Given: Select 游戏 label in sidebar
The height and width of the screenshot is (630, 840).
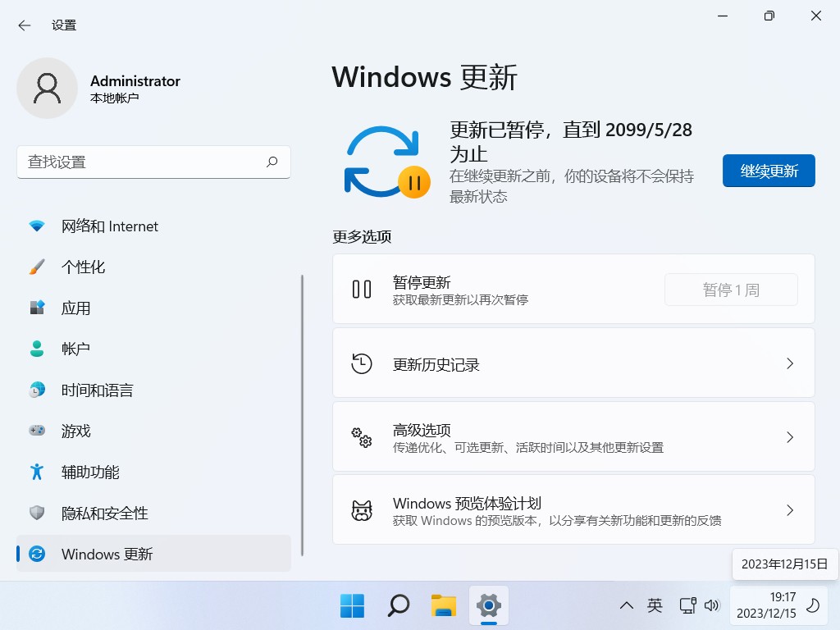Looking at the screenshot, I should (x=76, y=431).
